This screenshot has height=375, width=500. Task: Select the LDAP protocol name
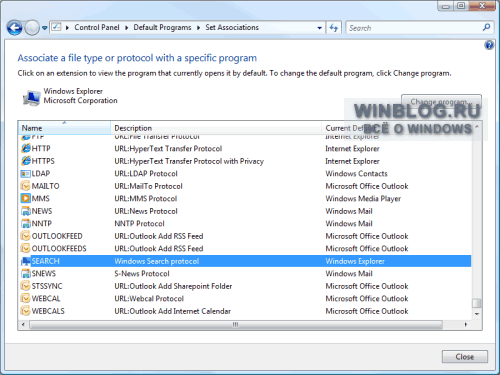click(x=41, y=174)
